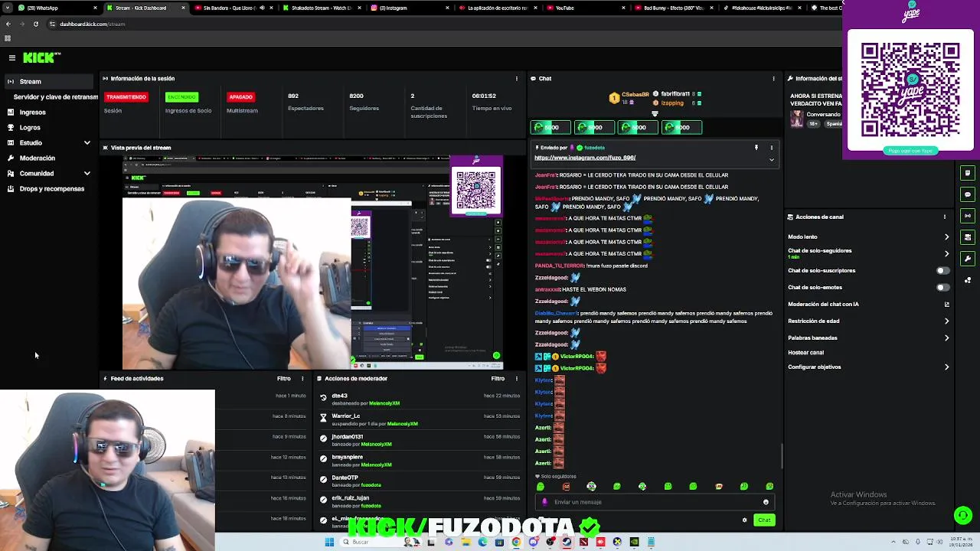Reload the page in browser
This screenshot has height=551, width=980.
(x=35, y=24)
